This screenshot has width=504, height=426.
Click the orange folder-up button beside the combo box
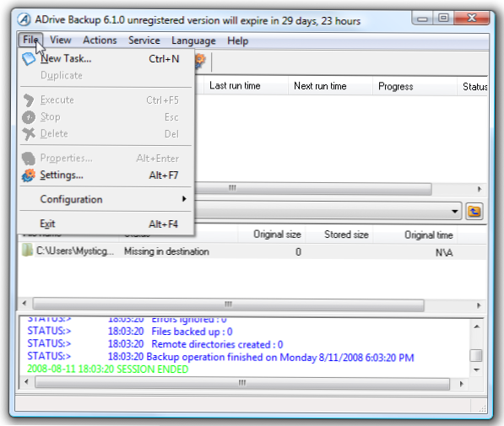coord(474,211)
